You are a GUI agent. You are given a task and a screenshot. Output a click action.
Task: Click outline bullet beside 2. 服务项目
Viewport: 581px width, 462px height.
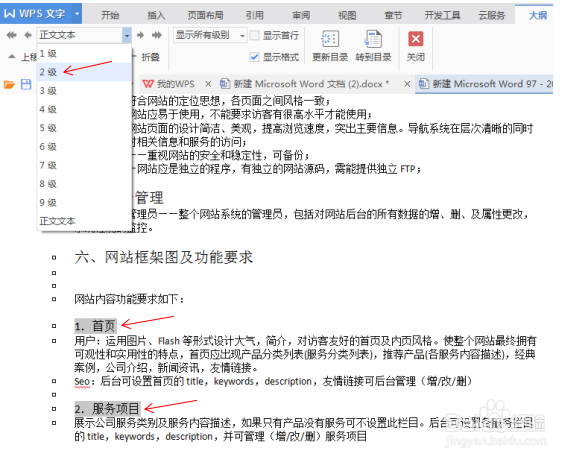(54, 409)
